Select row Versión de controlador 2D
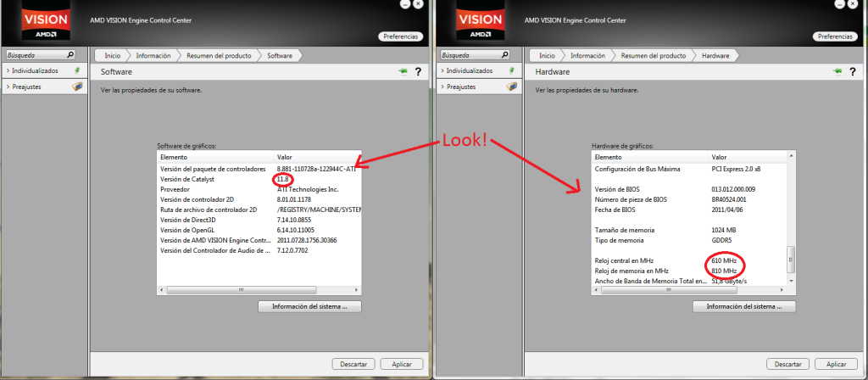The height and width of the screenshot is (380, 868). click(x=259, y=199)
